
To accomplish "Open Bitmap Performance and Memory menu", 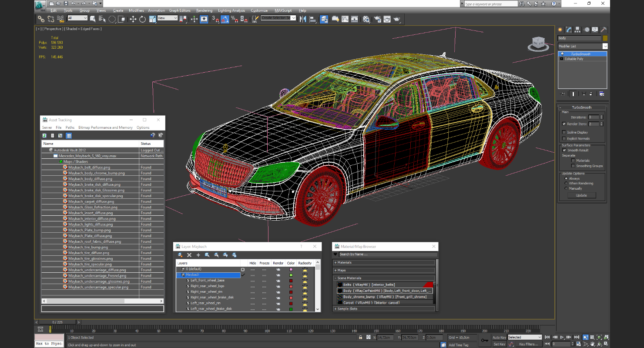I will coord(105,127).
